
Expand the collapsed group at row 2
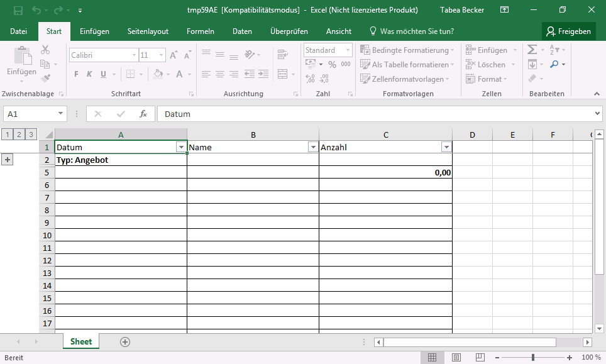coord(8,160)
